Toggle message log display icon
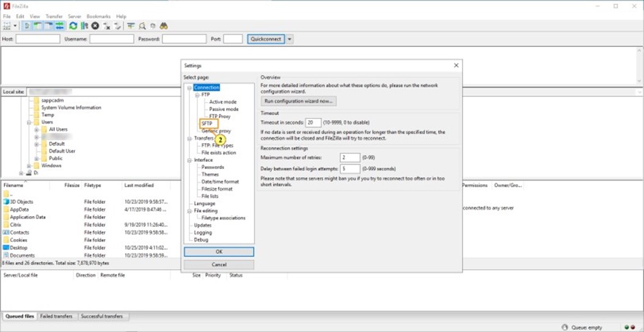The width and height of the screenshot is (644, 332). point(27,26)
